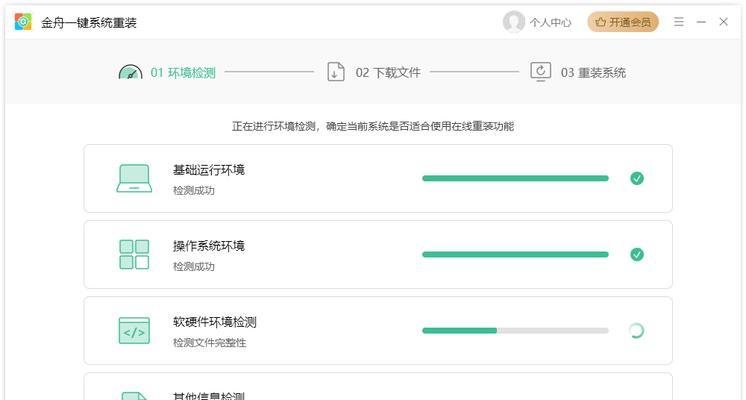746x400 pixels.
Task: Close the window
Action: (724, 22)
